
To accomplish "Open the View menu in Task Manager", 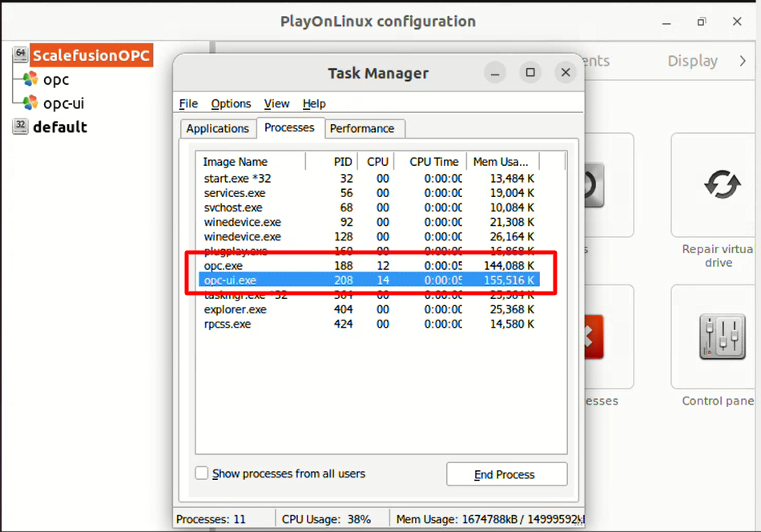I will [x=276, y=103].
